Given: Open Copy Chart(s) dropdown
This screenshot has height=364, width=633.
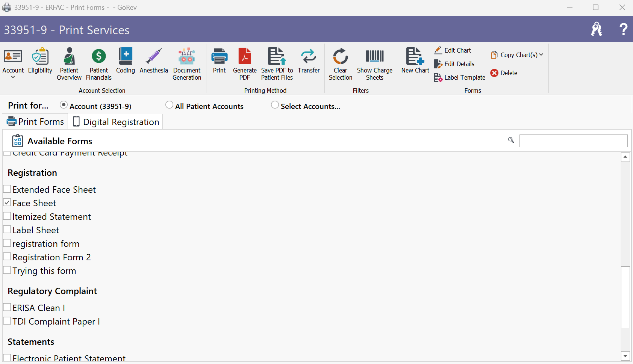Looking at the screenshot, I should [517, 55].
